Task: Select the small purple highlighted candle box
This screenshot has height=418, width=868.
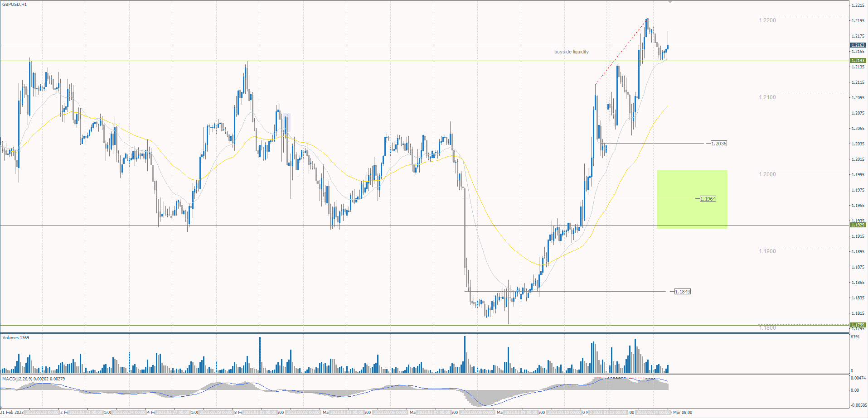Action: pyautogui.click(x=286, y=123)
